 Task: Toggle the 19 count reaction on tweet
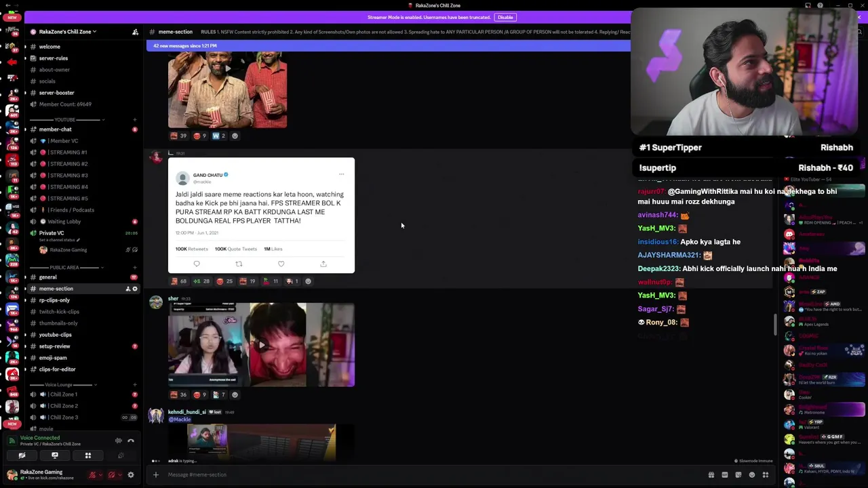click(x=248, y=281)
